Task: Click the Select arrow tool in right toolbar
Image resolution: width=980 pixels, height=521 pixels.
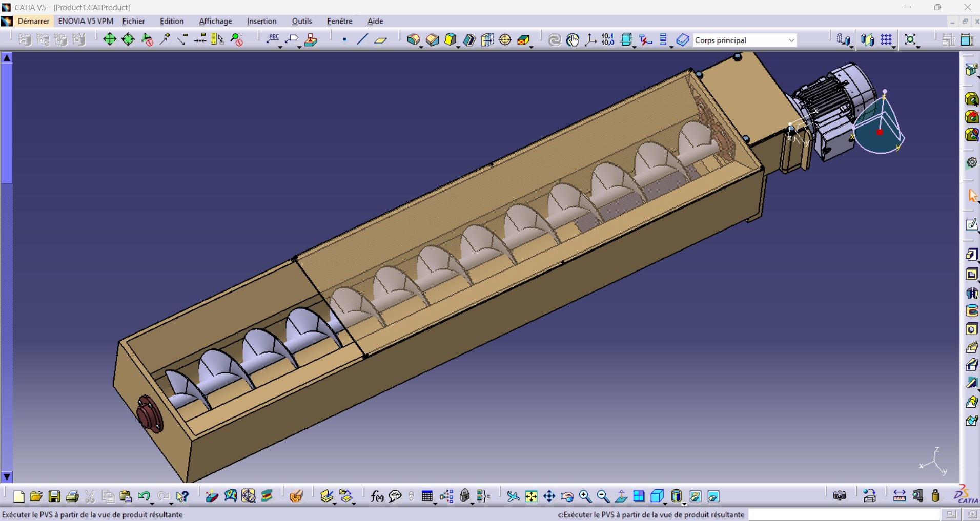Action: pyautogui.click(x=972, y=195)
